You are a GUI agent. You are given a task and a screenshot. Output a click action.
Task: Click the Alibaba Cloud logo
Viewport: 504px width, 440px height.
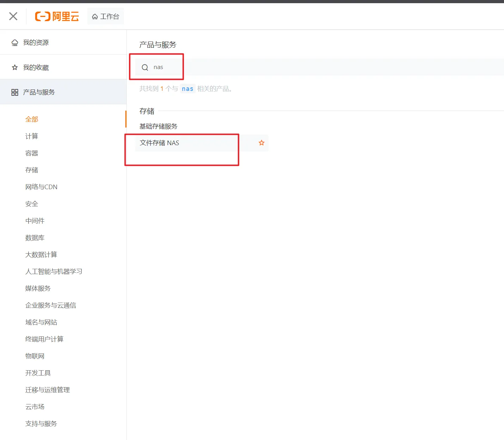pos(57,16)
